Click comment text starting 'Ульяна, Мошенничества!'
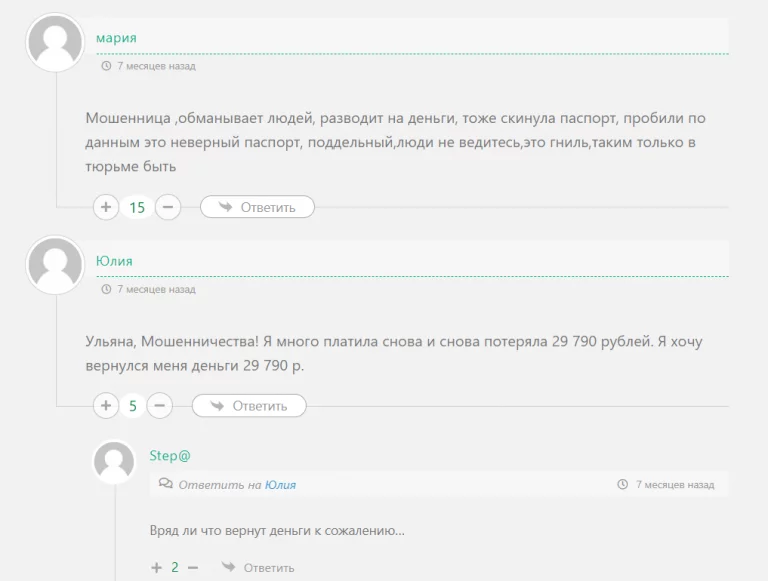 coord(394,353)
